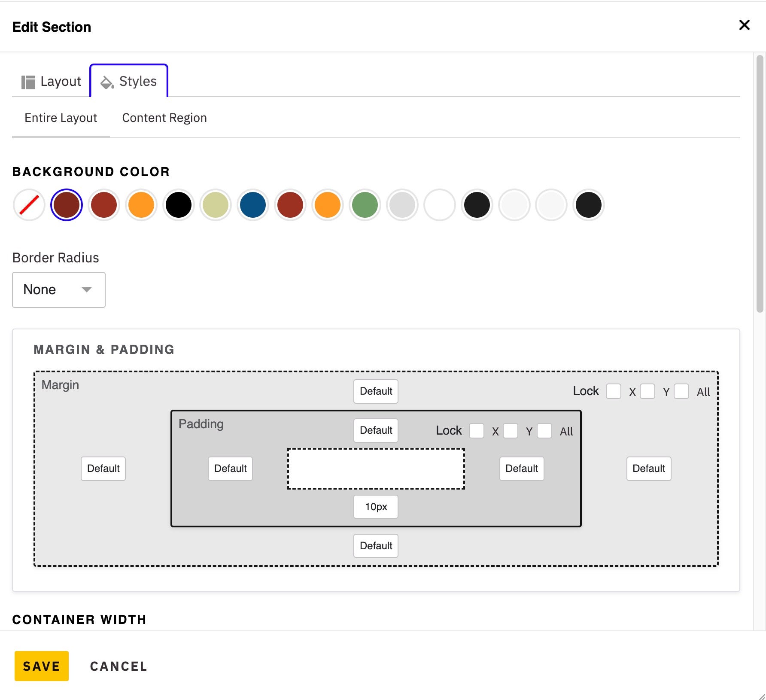Select the Content Region sub-tab
Image resolution: width=766 pixels, height=700 pixels.
(x=164, y=118)
